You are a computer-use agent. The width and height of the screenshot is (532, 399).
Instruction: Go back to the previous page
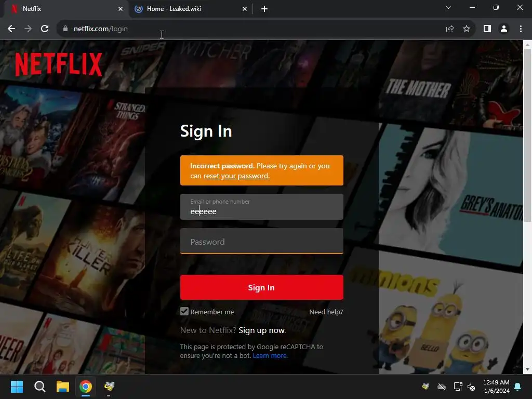[x=11, y=29]
